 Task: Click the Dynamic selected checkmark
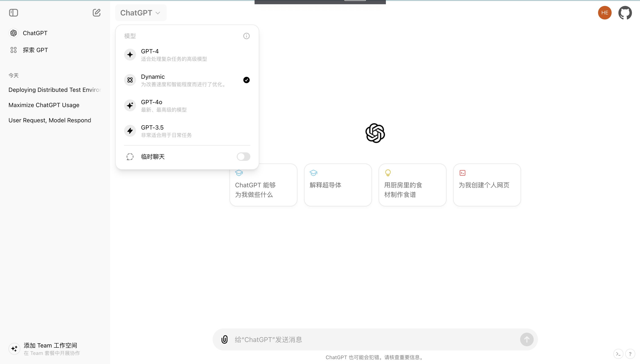[x=246, y=80]
